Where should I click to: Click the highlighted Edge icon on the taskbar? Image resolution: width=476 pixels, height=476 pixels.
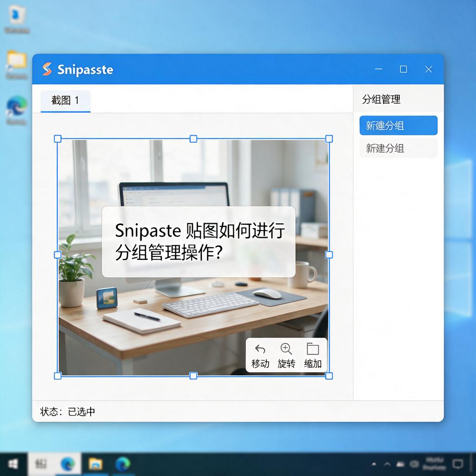coord(68,464)
